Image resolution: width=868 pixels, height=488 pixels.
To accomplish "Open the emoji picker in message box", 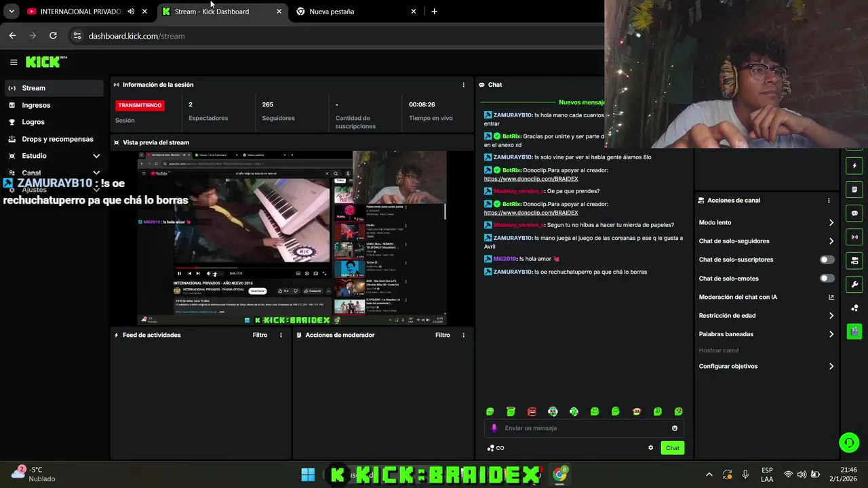I will click(x=674, y=428).
